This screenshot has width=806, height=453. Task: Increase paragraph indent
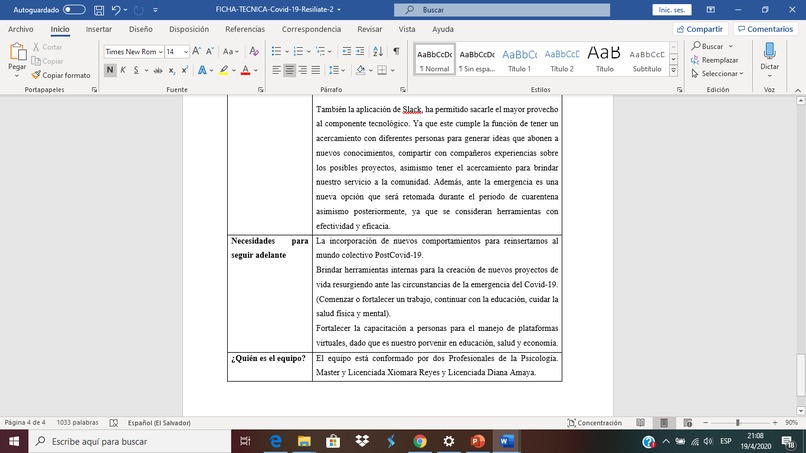click(x=360, y=51)
